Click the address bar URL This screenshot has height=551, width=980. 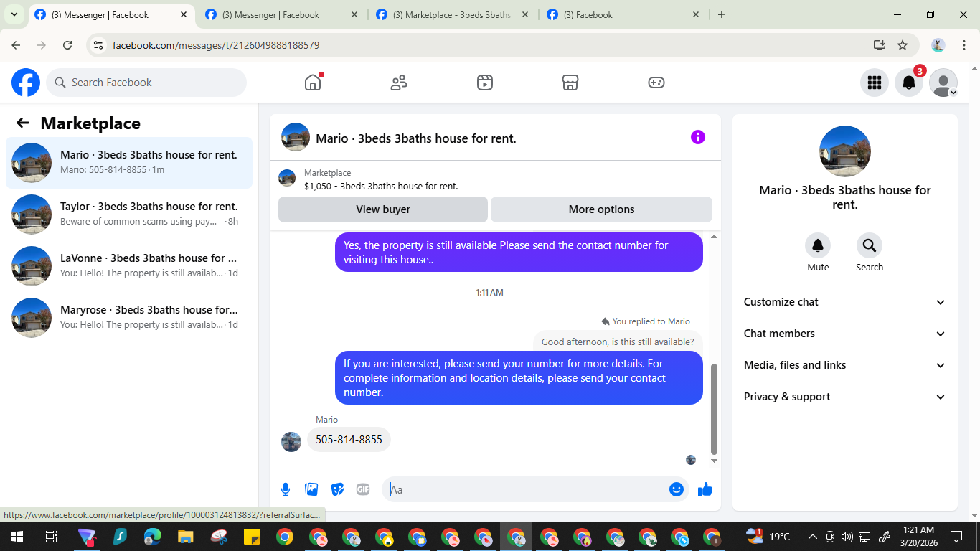pos(216,45)
